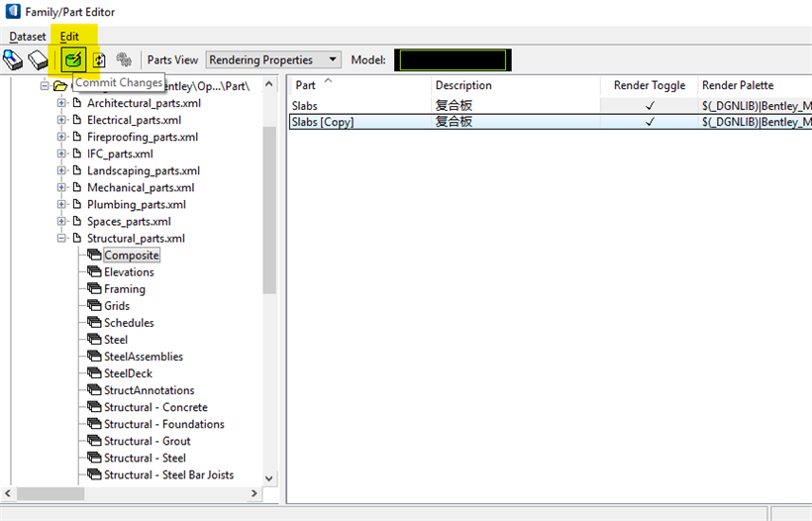Expand IFC_parts.xml node

coord(61,154)
